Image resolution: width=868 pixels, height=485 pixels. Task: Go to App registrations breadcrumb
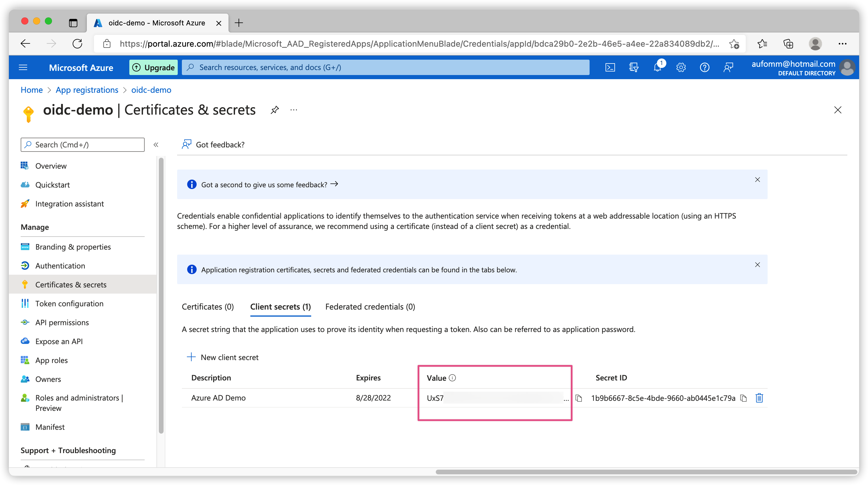(87, 90)
